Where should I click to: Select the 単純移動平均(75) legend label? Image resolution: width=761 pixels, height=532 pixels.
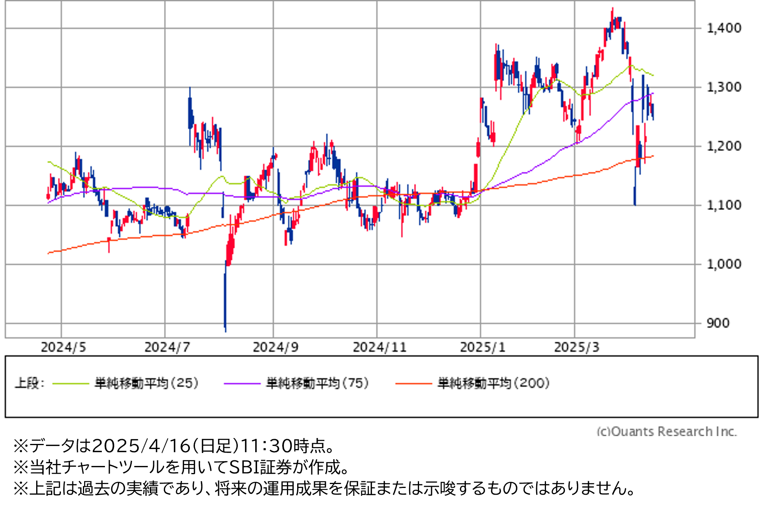coord(318,383)
